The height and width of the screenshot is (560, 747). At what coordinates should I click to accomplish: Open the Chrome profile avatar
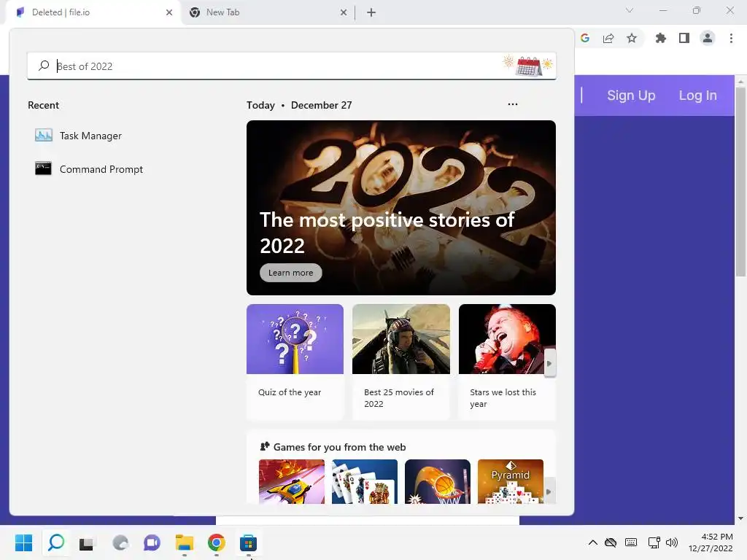(708, 38)
